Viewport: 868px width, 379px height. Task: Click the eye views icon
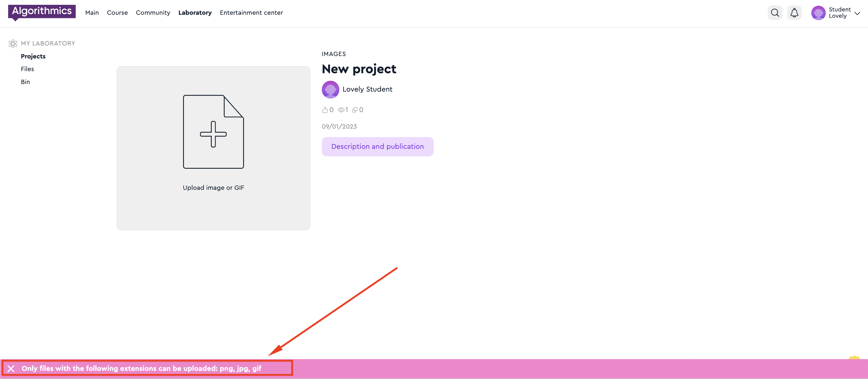[341, 110]
